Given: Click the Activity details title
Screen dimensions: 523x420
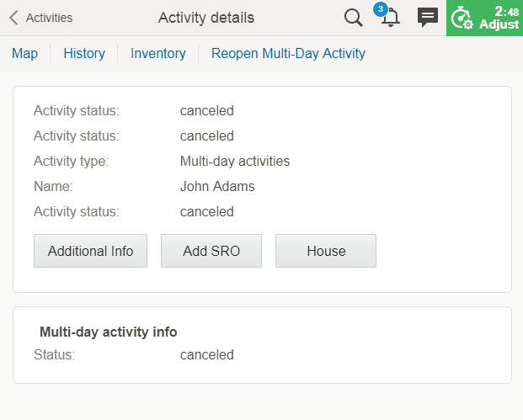Looking at the screenshot, I should 205,18.
